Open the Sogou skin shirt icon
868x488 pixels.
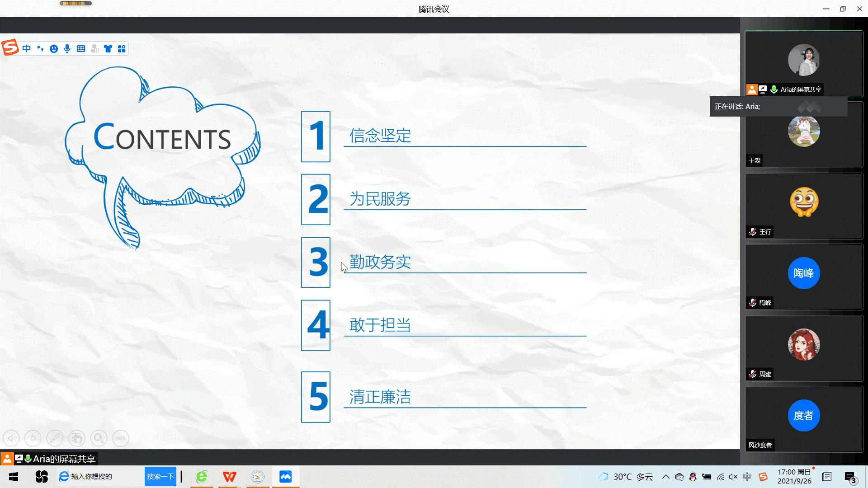pos(108,49)
